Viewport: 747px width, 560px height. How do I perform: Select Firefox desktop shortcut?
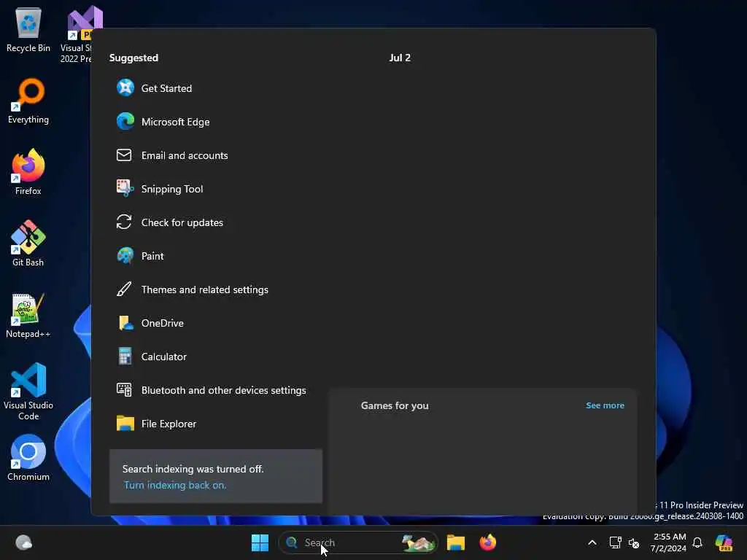click(x=28, y=172)
